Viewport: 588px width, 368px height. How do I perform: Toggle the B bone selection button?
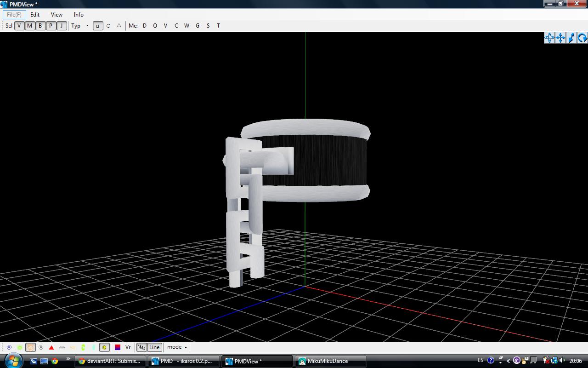[x=40, y=26]
